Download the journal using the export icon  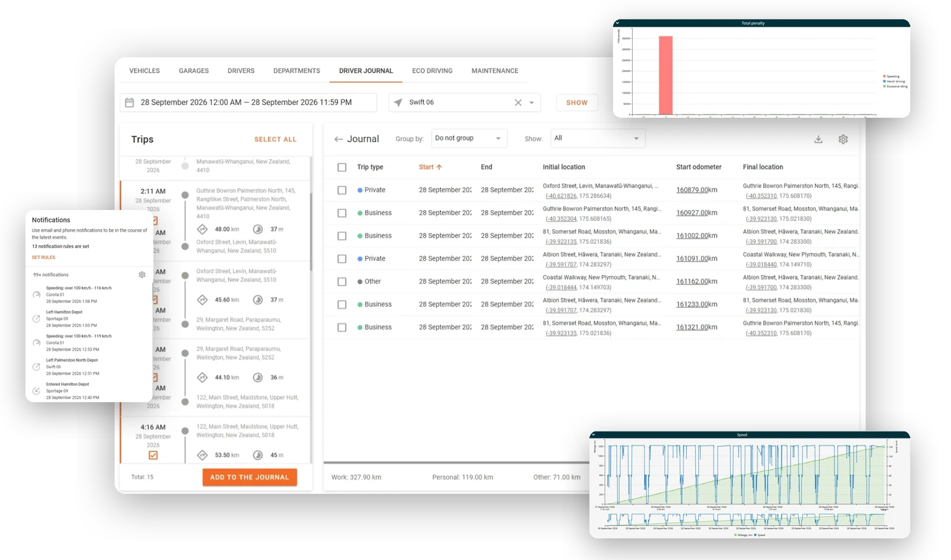click(819, 139)
